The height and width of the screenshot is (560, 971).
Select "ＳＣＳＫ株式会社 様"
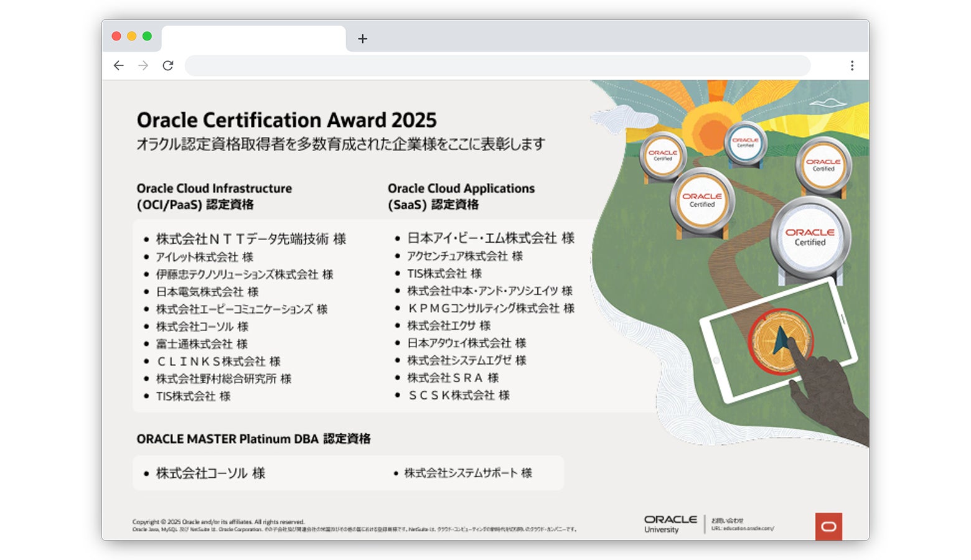coord(459,395)
